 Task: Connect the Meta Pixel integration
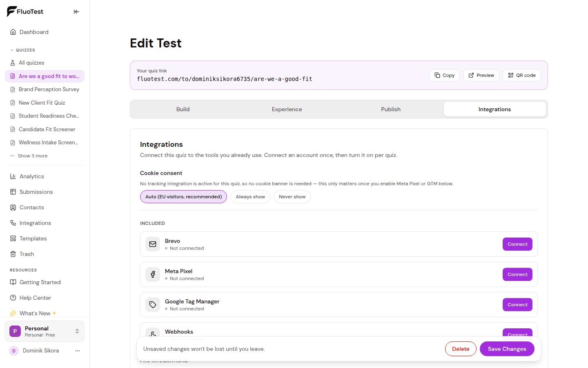(x=517, y=274)
